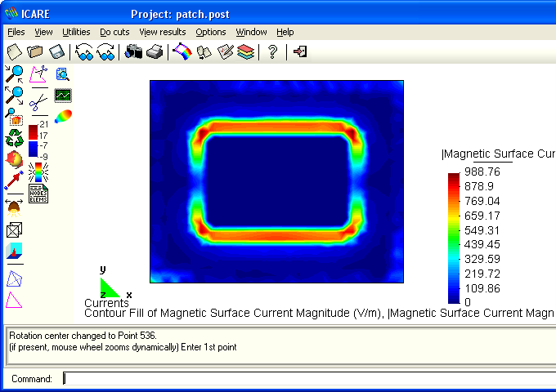The height and width of the screenshot is (392, 556).
Task: Click the right-arrow glasses icon in the toolbar
Action: [105, 52]
